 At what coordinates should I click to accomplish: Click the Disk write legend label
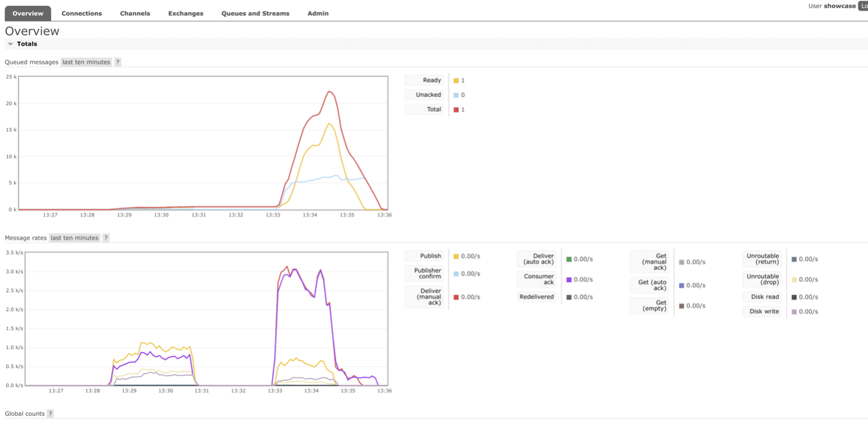point(764,311)
